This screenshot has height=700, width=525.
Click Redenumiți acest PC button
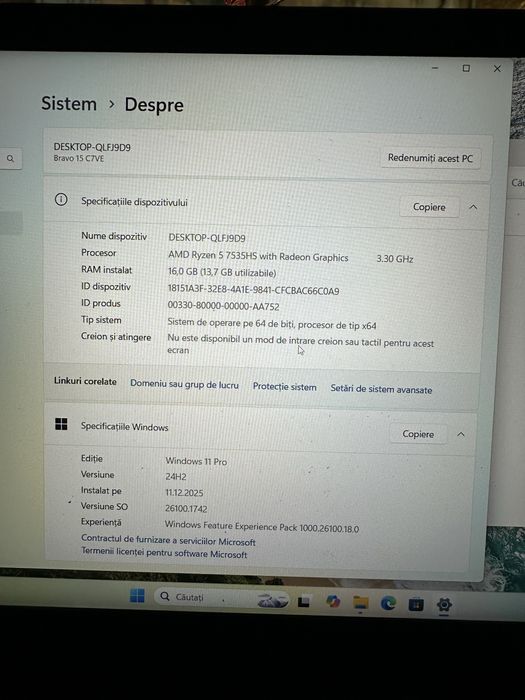[x=430, y=158]
